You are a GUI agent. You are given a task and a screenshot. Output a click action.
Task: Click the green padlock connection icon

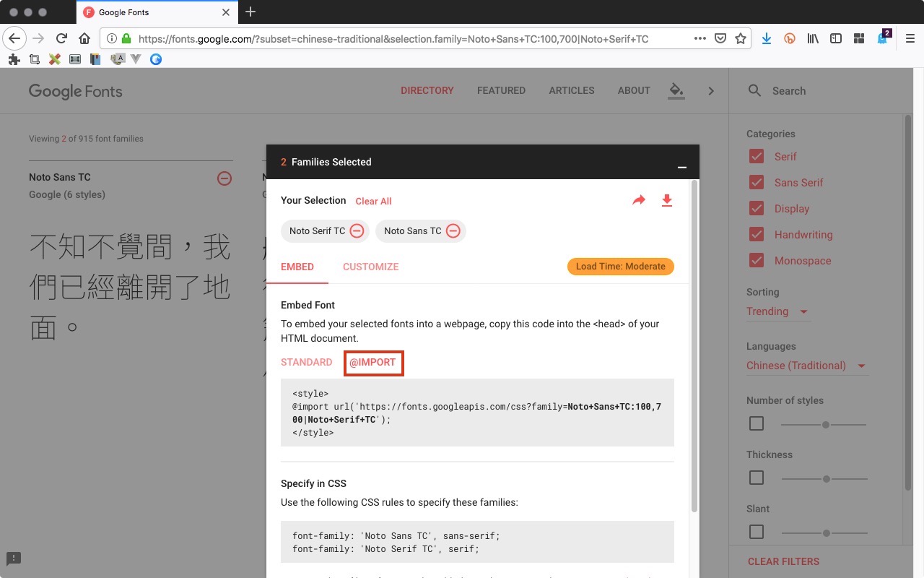pos(126,39)
